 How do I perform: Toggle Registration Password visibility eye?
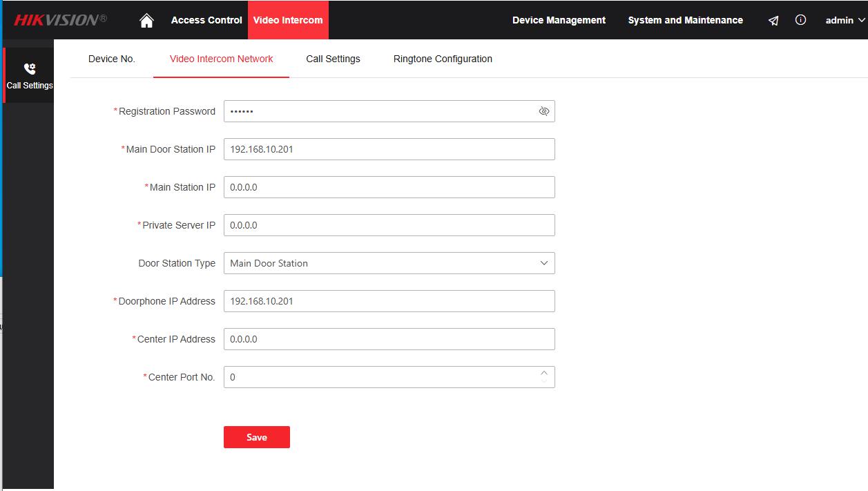coord(544,111)
